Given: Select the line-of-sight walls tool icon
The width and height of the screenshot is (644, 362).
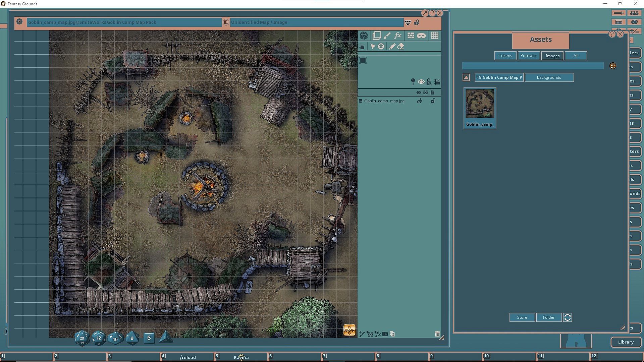Looking at the screenshot, I should 411,36.
